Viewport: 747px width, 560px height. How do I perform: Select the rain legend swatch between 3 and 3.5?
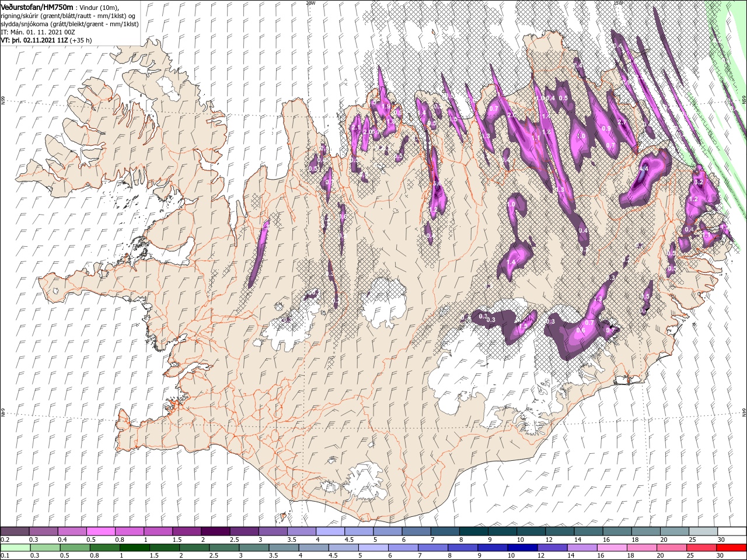pos(253,548)
